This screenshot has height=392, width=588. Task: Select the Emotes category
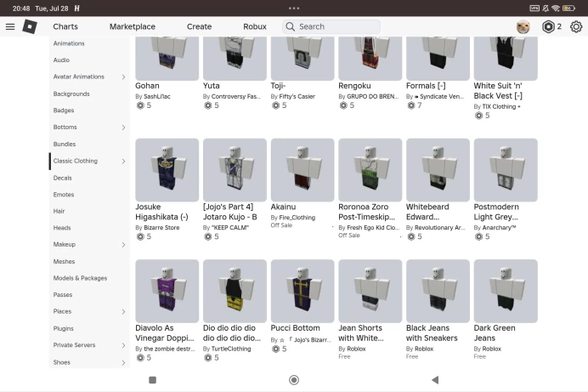coord(64,195)
